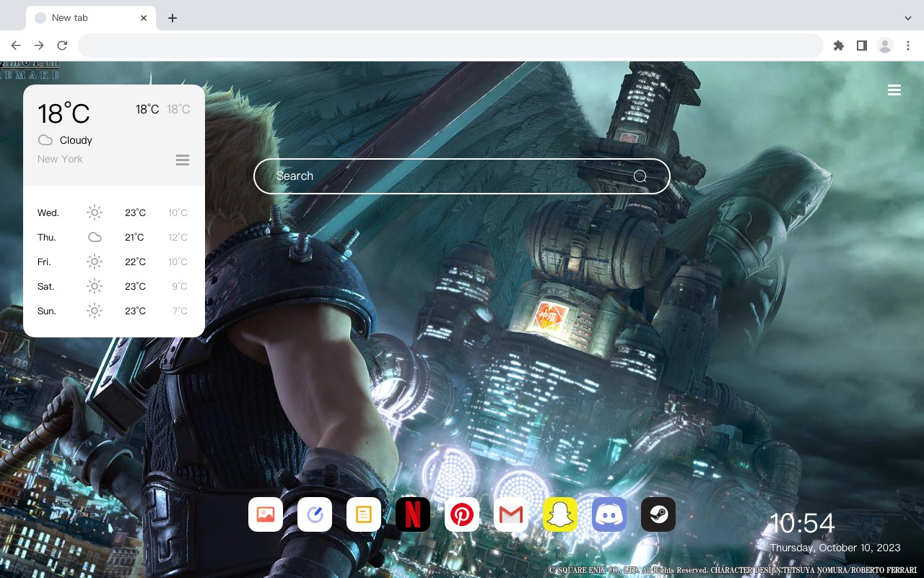924x578 pixels.
Task: Click the cloud icon beside Cloudy
Action: click(45, 140)
